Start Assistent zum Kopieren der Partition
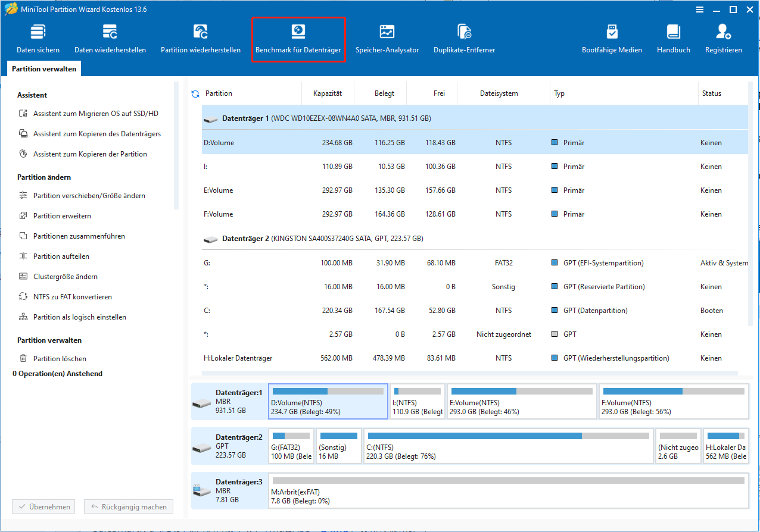Image resolution: width=760 pixels, height=532 pixels. [83, 154]
